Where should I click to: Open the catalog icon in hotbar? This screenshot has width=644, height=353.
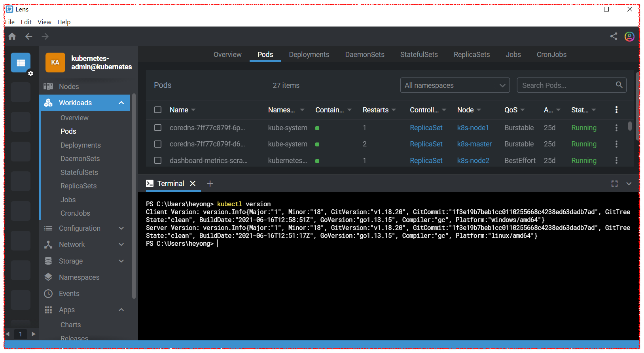pyautogui.click(x=21, y=63)
